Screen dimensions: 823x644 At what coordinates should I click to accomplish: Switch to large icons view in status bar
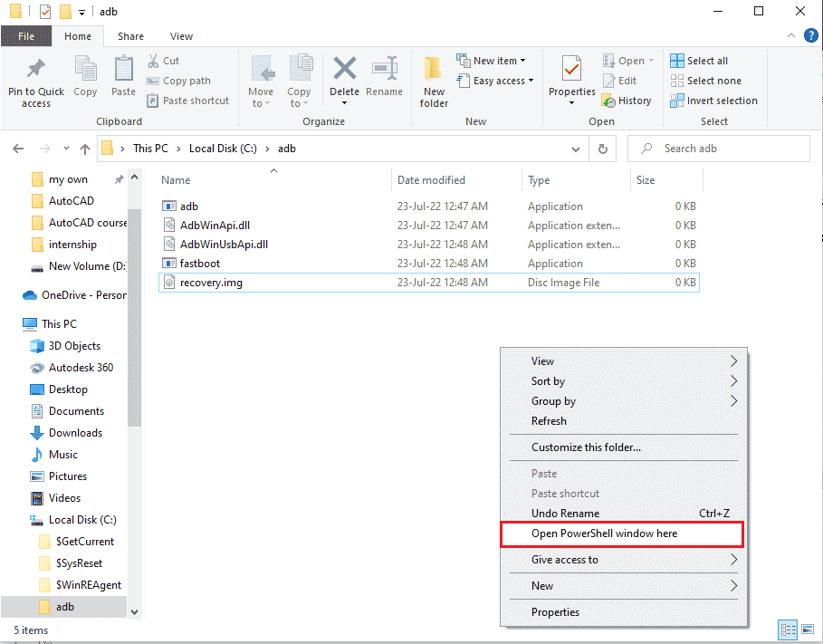click(808, 630)
